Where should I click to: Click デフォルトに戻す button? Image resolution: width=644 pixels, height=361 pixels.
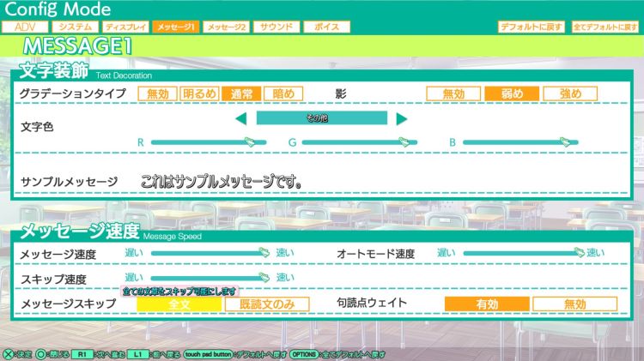pos(531,27)
